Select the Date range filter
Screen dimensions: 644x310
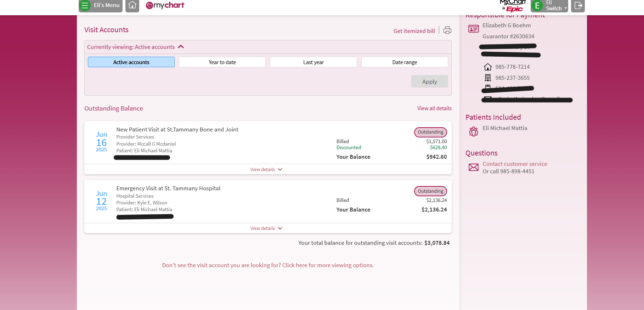(405, 62)
